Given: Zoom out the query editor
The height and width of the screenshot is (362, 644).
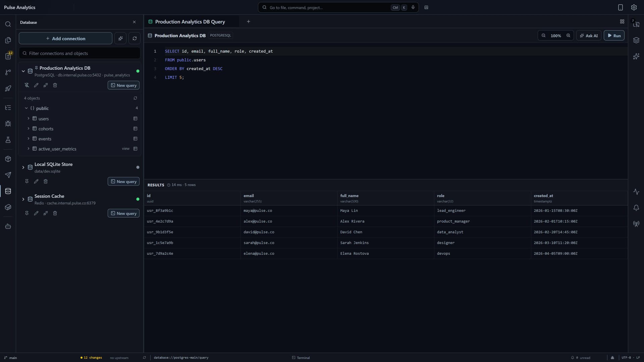Looking at the screenshot, I should click(543, 36).
